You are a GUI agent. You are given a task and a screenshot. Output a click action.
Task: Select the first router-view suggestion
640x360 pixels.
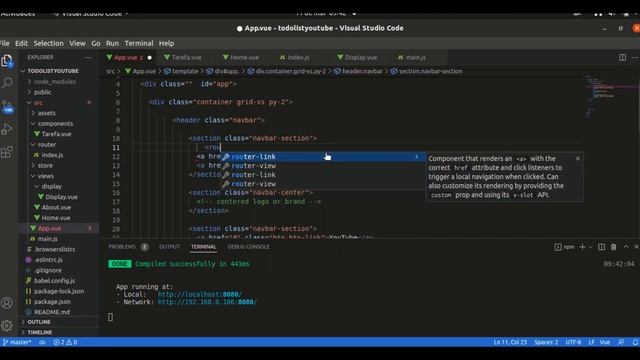[322, 166]
